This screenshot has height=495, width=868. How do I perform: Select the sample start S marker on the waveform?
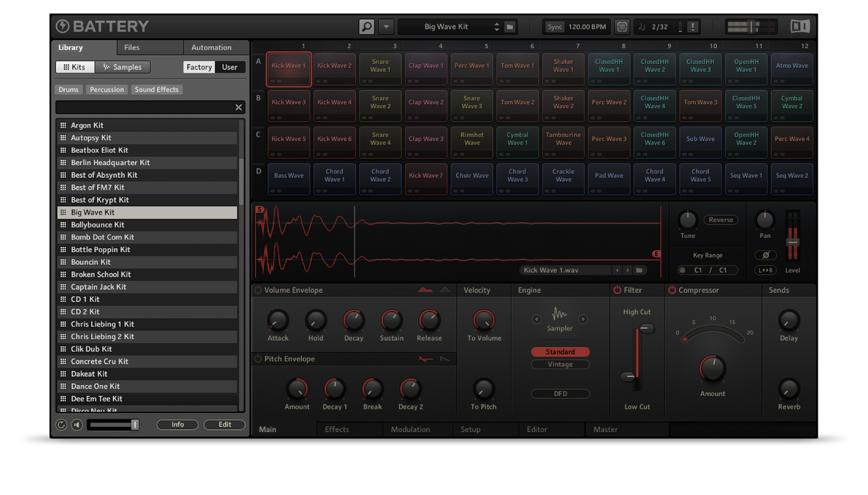(x=259, y=210)
